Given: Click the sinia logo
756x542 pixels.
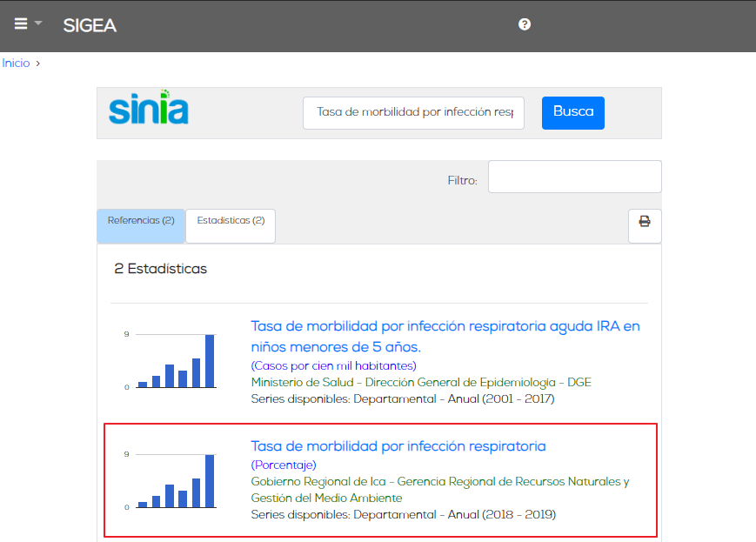Looking at the screenshot, I should pyautogui.click(x=149, y=107).
